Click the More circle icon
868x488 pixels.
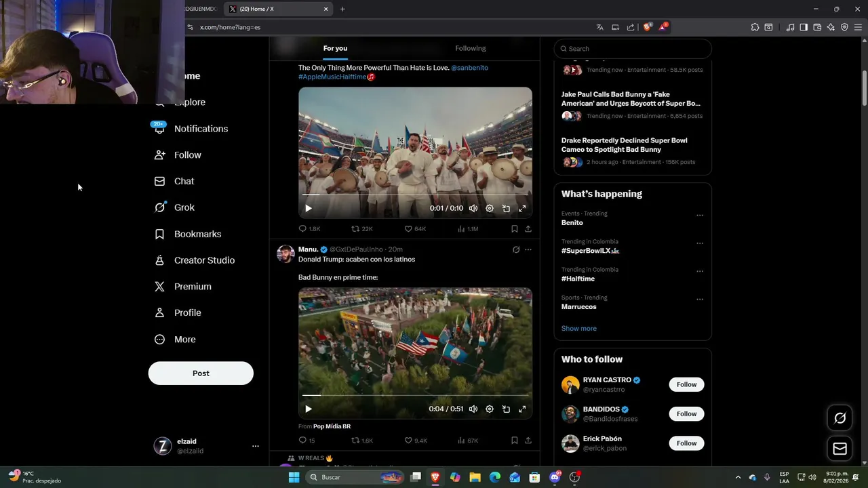point(159,340)
